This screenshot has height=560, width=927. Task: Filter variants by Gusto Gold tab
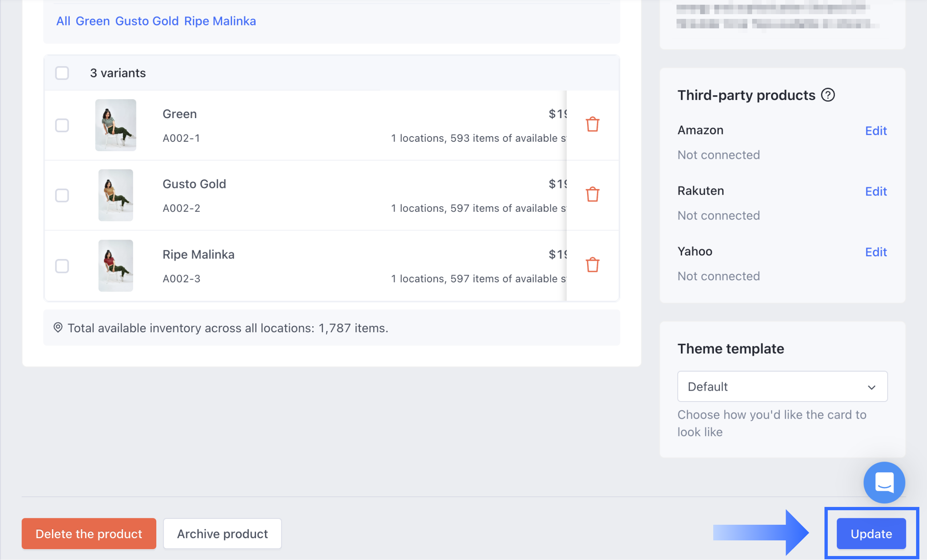tap(147, 21)
